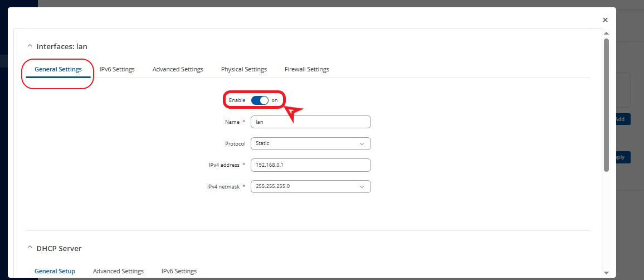Click the scrollbar down arrow
This screenshot has width=644, height=280.
point(607,273)
